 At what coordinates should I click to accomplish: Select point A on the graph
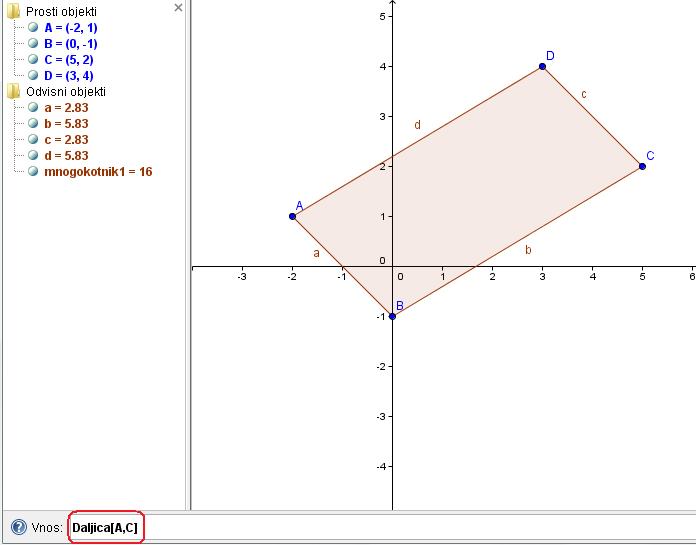click(x=292, y=216)
